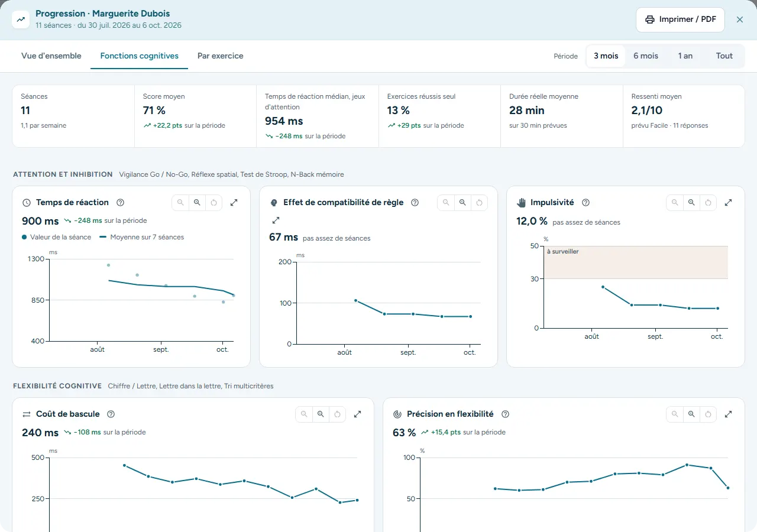The width and height of the screenshot is (757, 532).
Task: Zoom out on the Impulsivité chart
Action: tap(675, 203)
